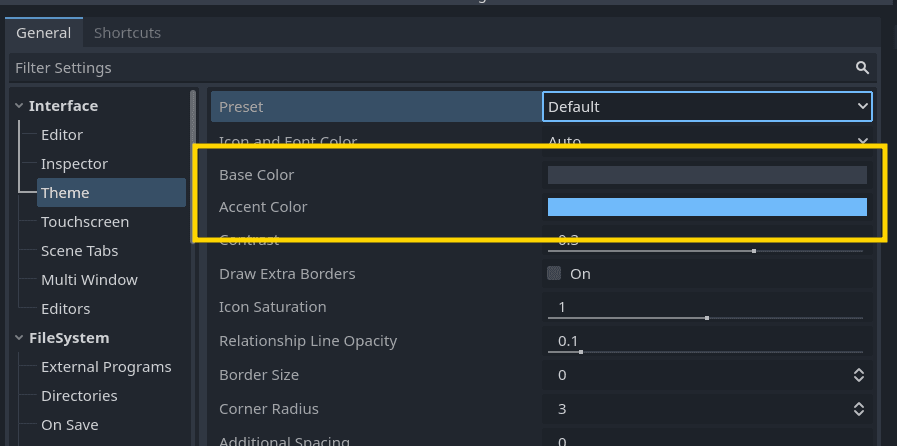The height and width of the screenshot is (446, 897).
Task: Click the Border Size stepper arrows
Action: coord(859,375)
